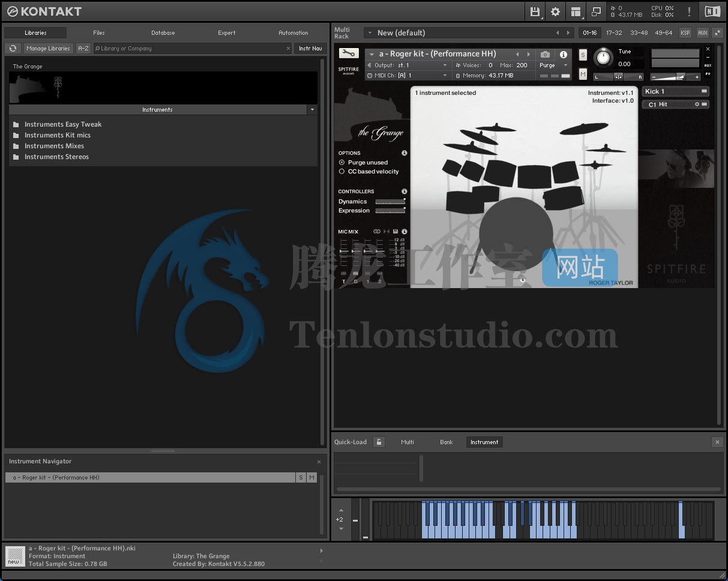Toggle Instr Nav panel button
The width and height of the screenshot is (728, 581).
point(310,49)
